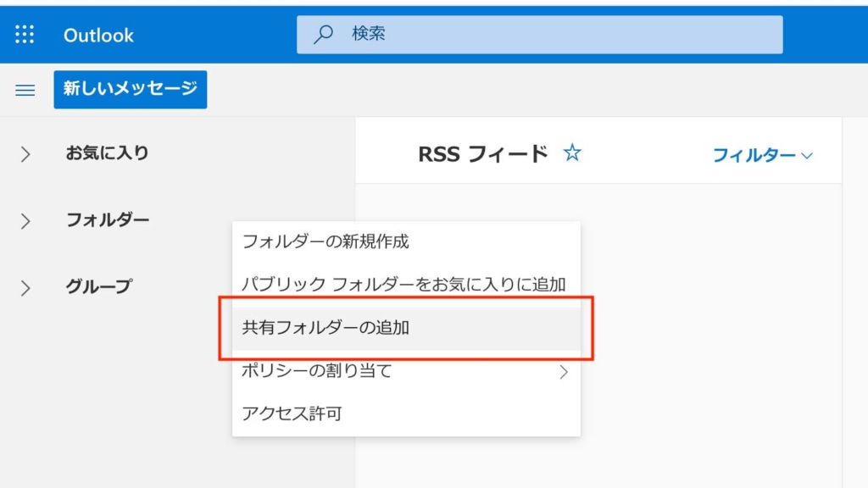Open the ポリシーの割り当て submenu arrow
The width and height of the screenshot is (868, 488).
point(564,372)
